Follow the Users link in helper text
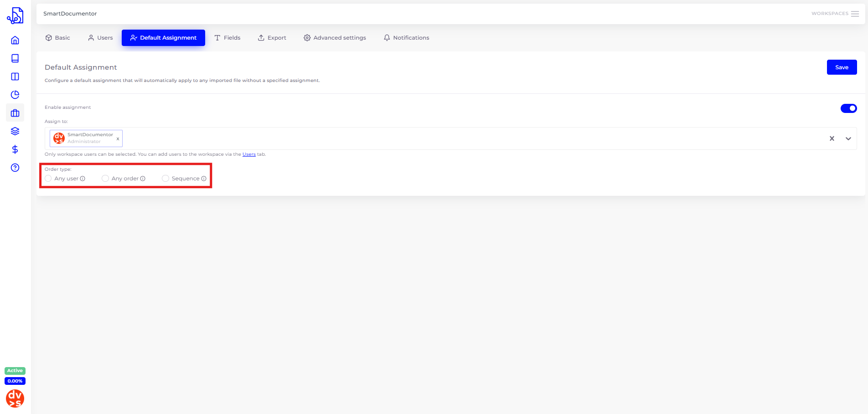Screen dimensions: 868x414 point(249,154)
